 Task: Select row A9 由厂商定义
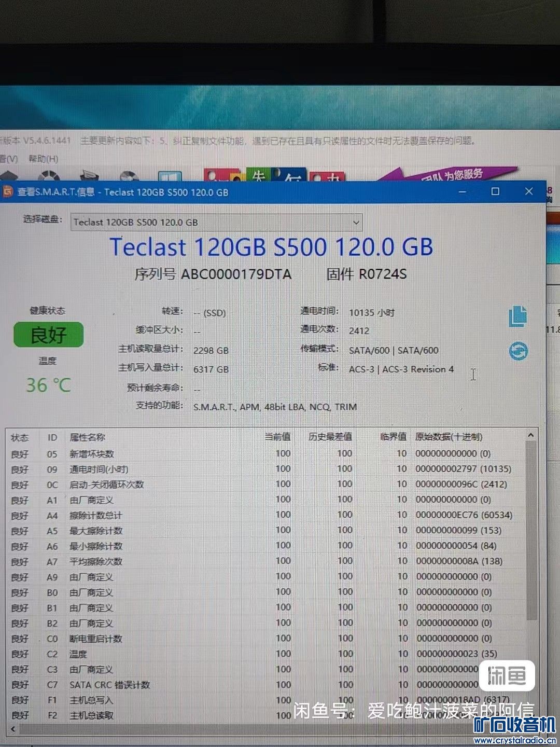[x=266, y=577]
